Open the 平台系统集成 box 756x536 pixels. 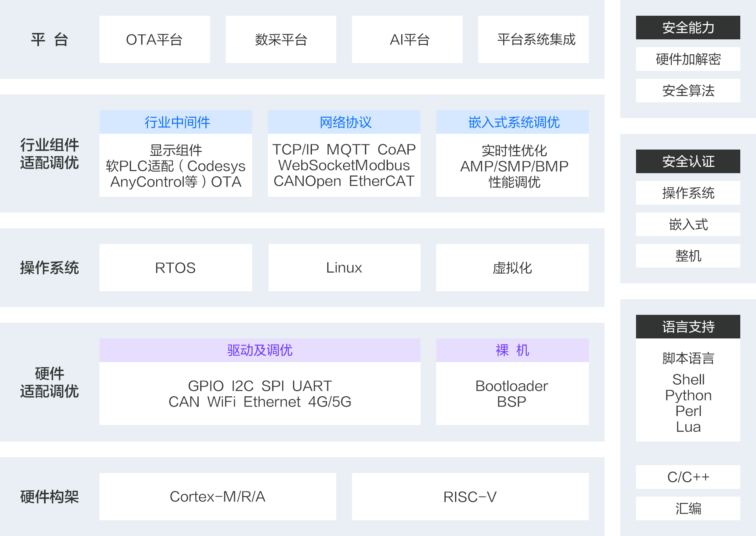pos(533,39)
